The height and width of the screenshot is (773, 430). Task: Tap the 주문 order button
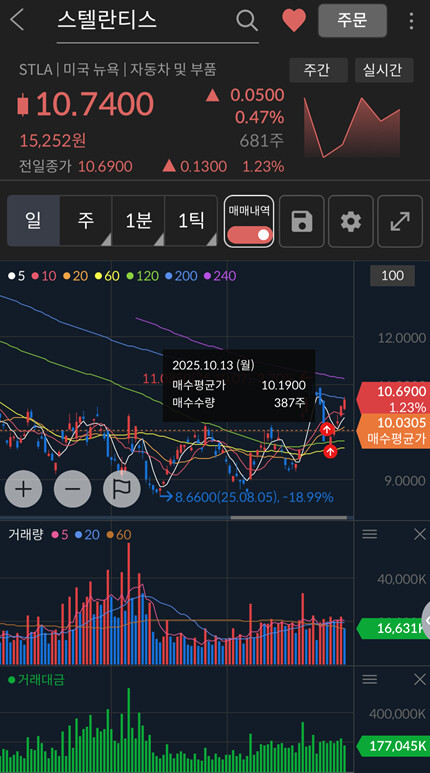click(353, 20)
